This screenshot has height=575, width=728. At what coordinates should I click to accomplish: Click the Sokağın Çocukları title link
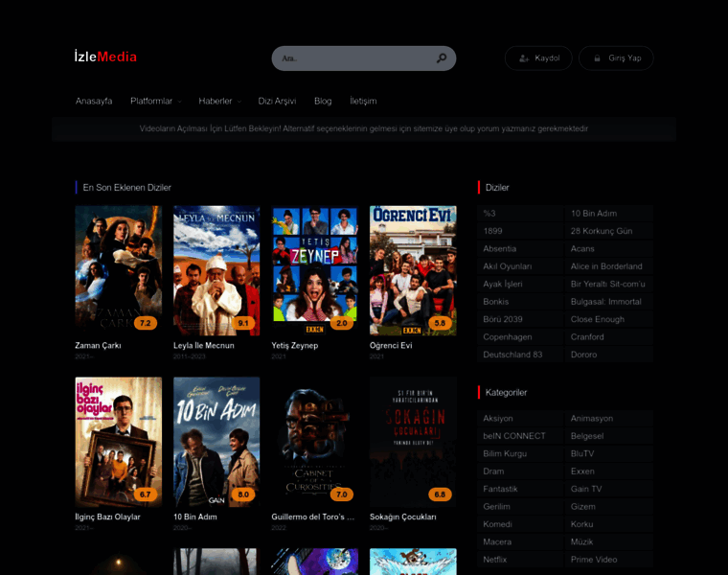tap(403, 517)
